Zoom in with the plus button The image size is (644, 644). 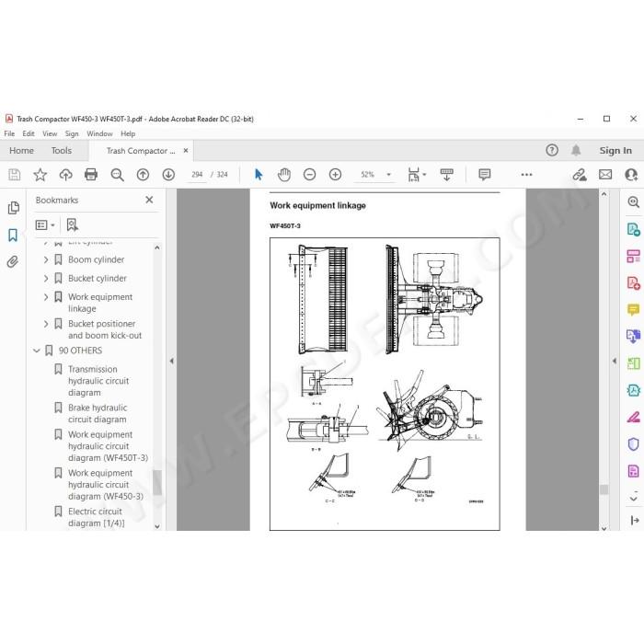335,175
